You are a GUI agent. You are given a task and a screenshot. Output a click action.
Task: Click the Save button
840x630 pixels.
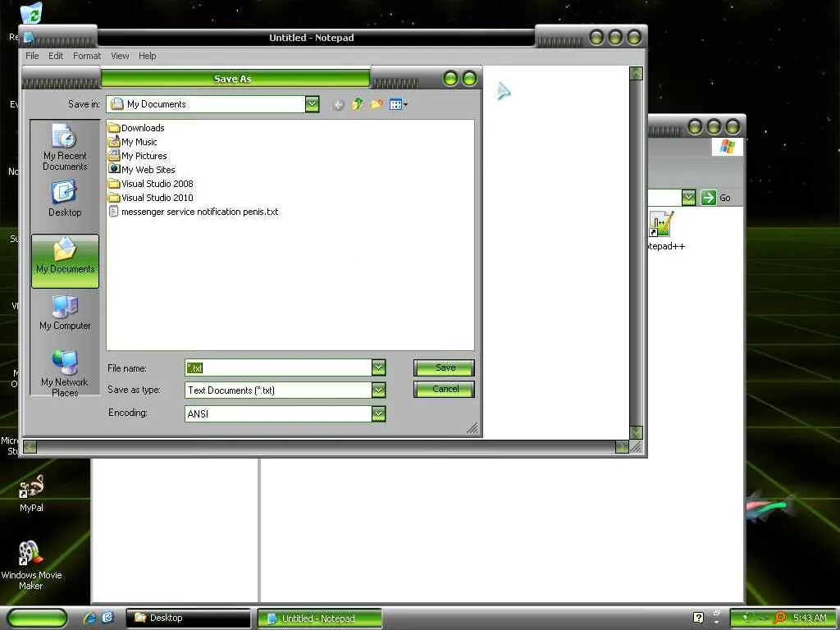coord(444,367)
